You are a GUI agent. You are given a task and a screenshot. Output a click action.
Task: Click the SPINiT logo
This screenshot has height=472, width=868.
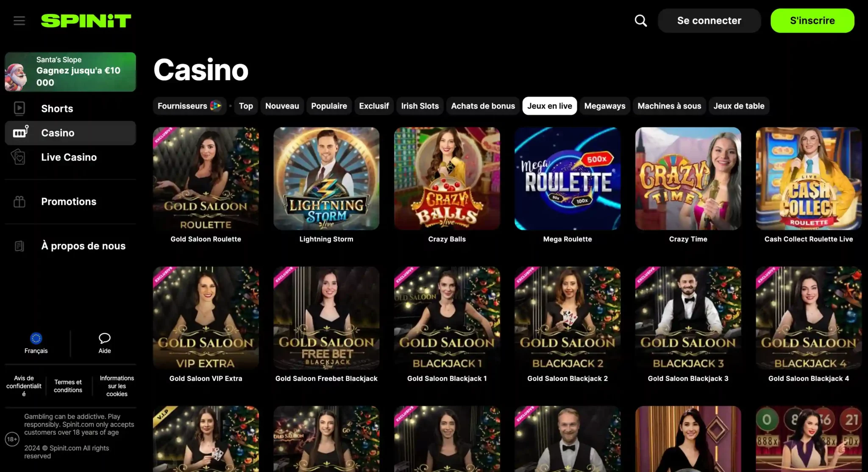[86, 21]
